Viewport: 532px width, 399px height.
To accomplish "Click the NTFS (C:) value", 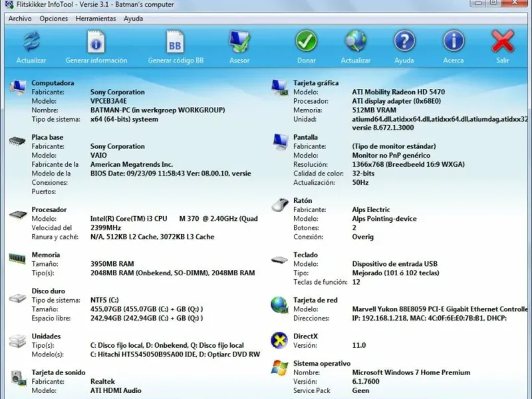I will point(104,301).
